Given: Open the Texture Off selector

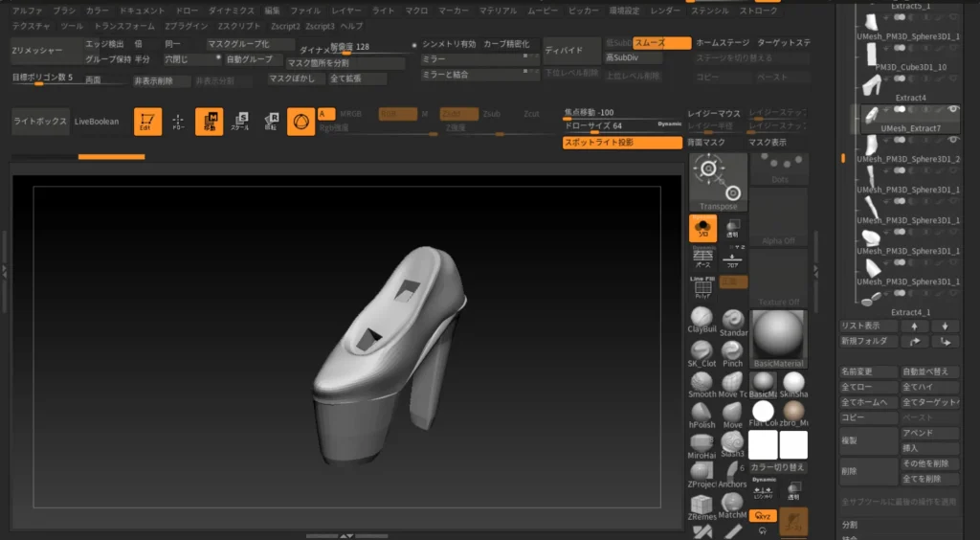Looking at the screenshot, I should click(779, 278).
